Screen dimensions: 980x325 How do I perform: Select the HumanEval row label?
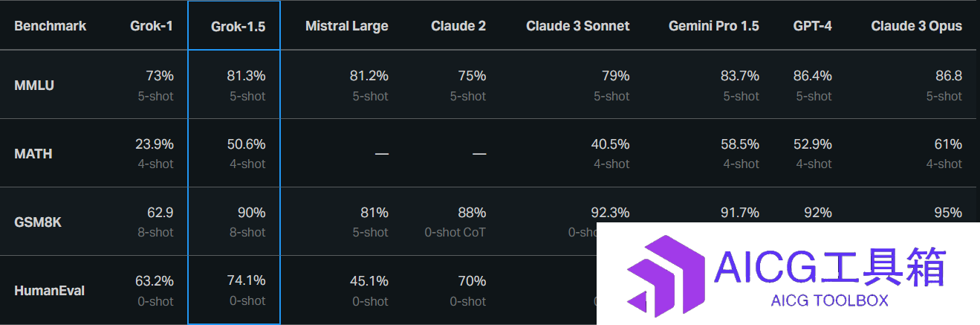pos(50,291)
